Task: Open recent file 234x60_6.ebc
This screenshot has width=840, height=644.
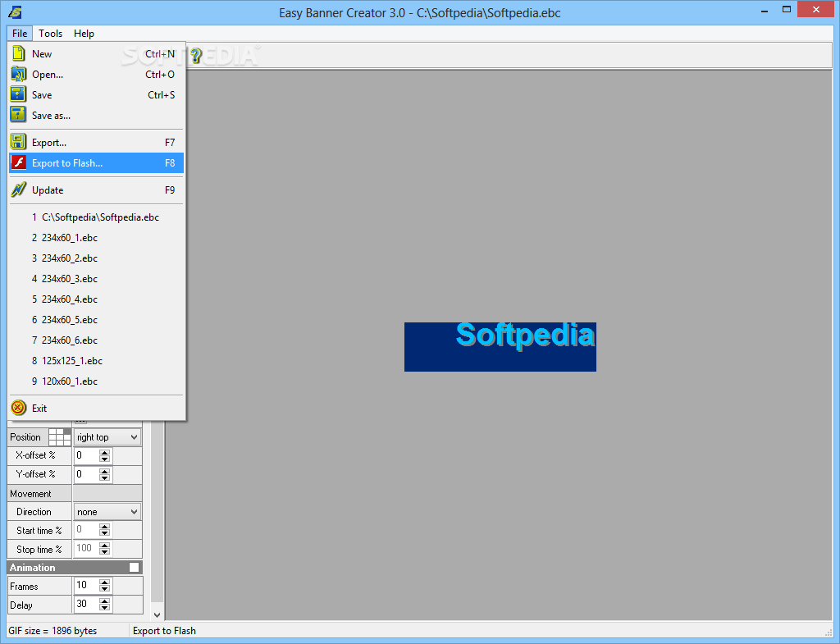Action: click(x=97, y=340)
